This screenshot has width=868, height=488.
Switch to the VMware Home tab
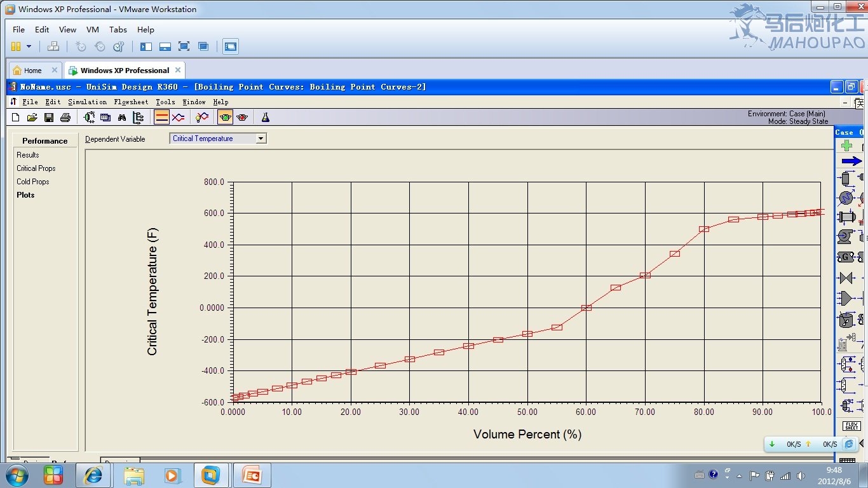(34, 71)
